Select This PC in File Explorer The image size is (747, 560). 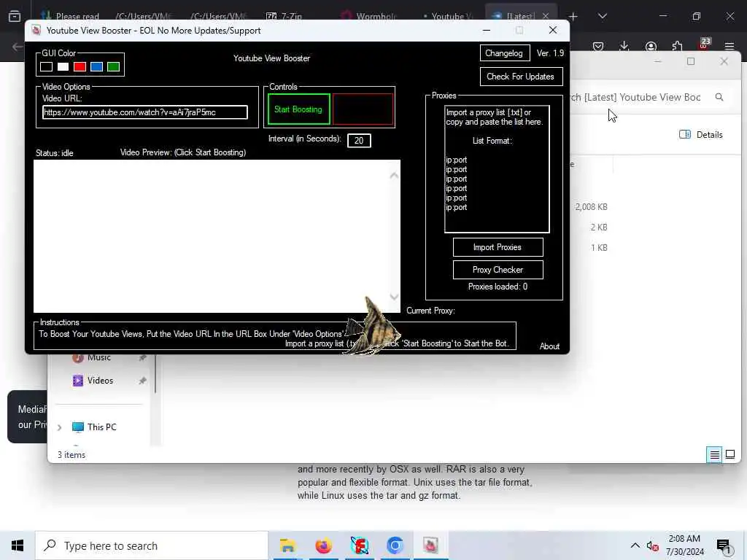click(x=101, y=427)
